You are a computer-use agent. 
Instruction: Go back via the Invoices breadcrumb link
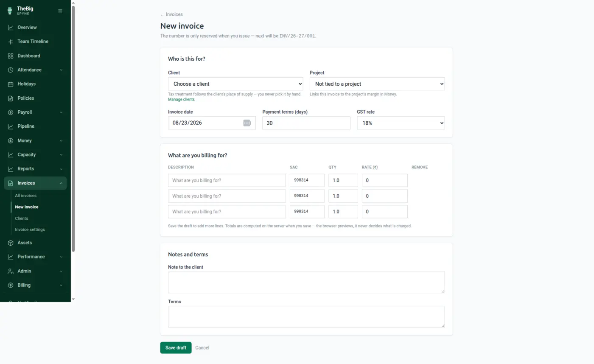click(171, 14)
